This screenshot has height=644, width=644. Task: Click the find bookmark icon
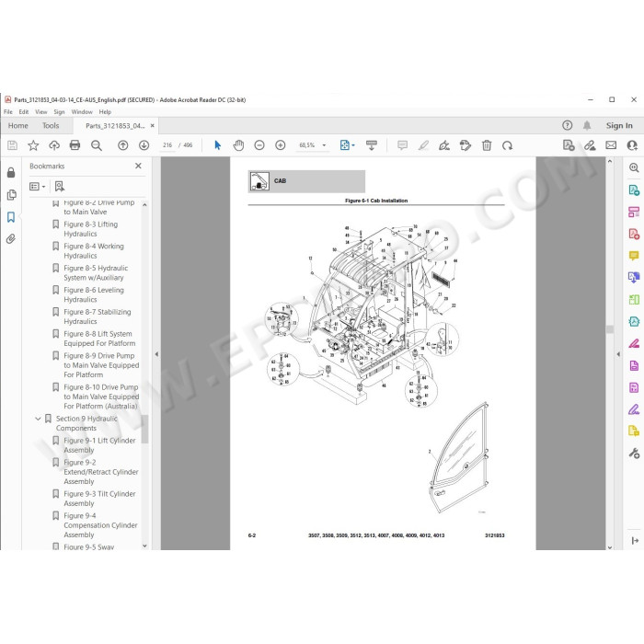(x=60, y=187)
